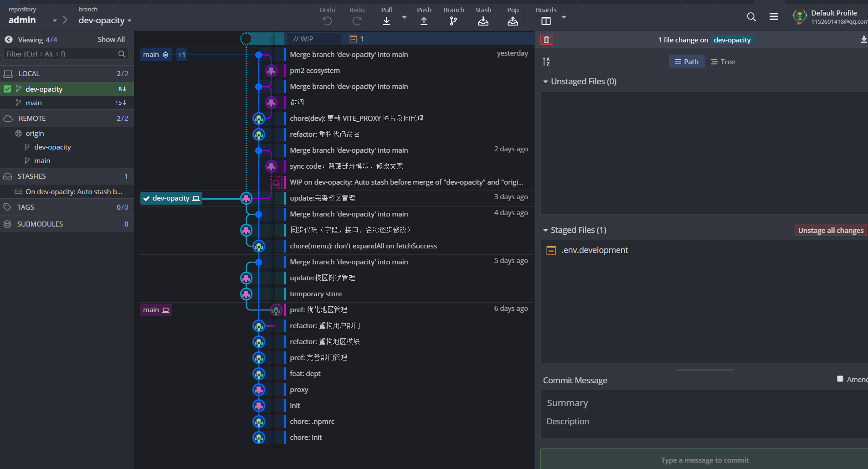Click the commit avatar for 'pm2 ecosystem'

pyautogui.click(x=272, y=71)
